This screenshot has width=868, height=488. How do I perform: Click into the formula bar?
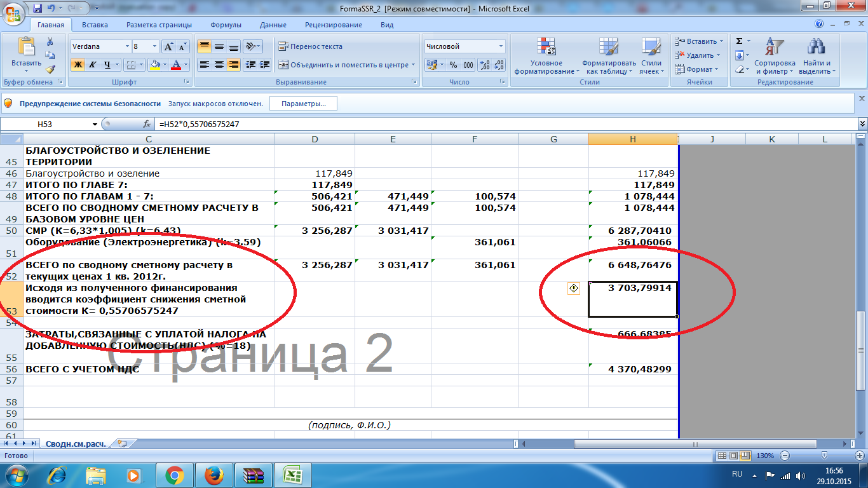tap(505, 125)
